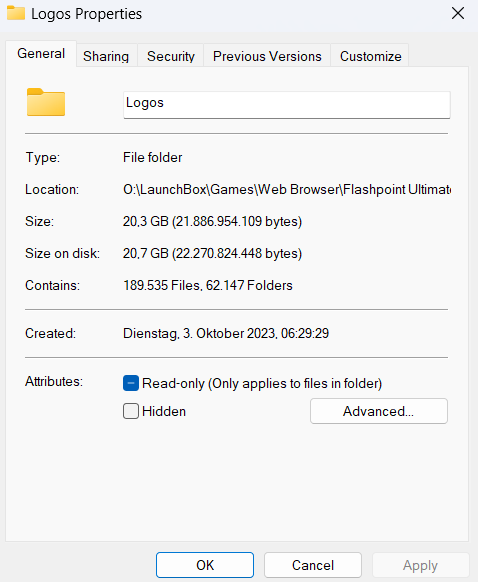Click the Cancel button

click(313, 565)
